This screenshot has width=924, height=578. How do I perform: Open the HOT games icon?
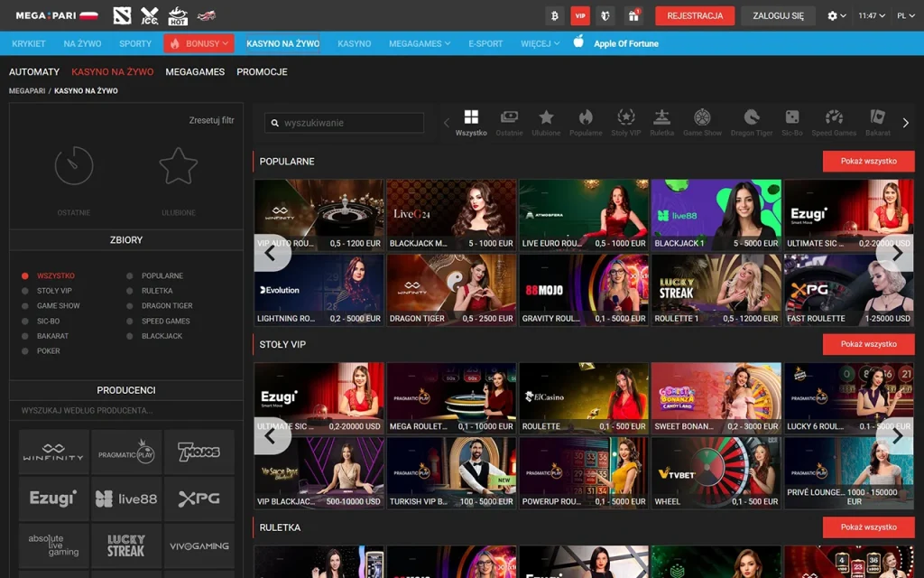coord(178,15)
